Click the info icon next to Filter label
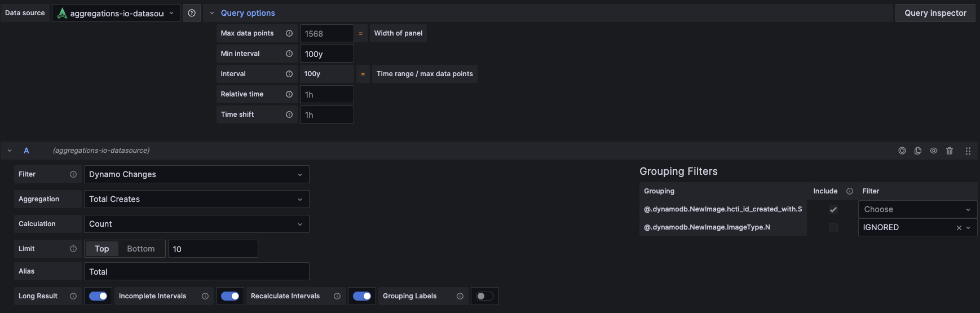Viewport: 980px width, 313px height. [73, 174]
